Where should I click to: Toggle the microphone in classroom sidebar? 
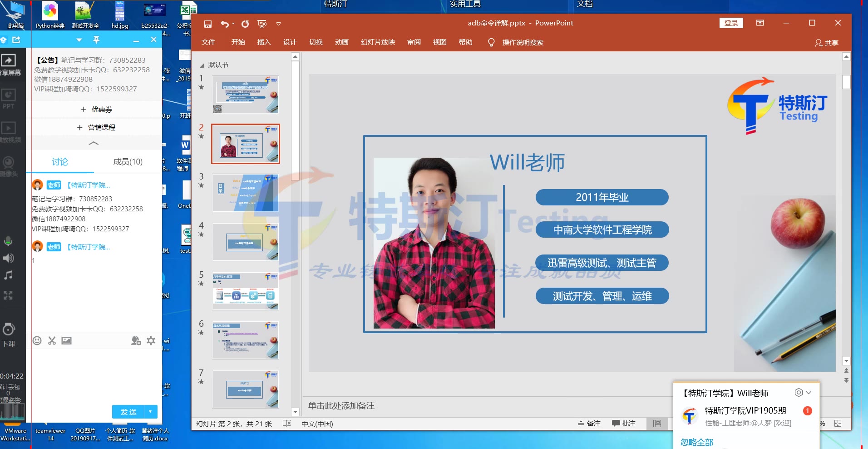pos(8,241)
